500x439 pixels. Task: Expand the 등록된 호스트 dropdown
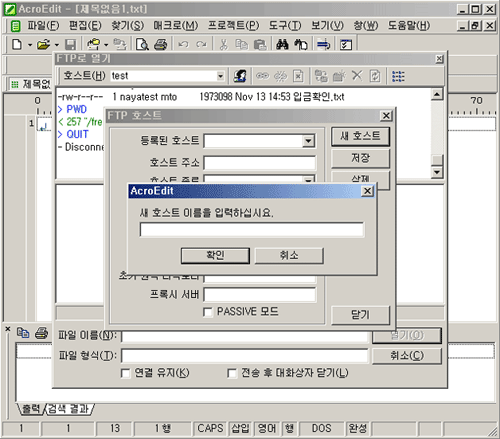point(309,141)
